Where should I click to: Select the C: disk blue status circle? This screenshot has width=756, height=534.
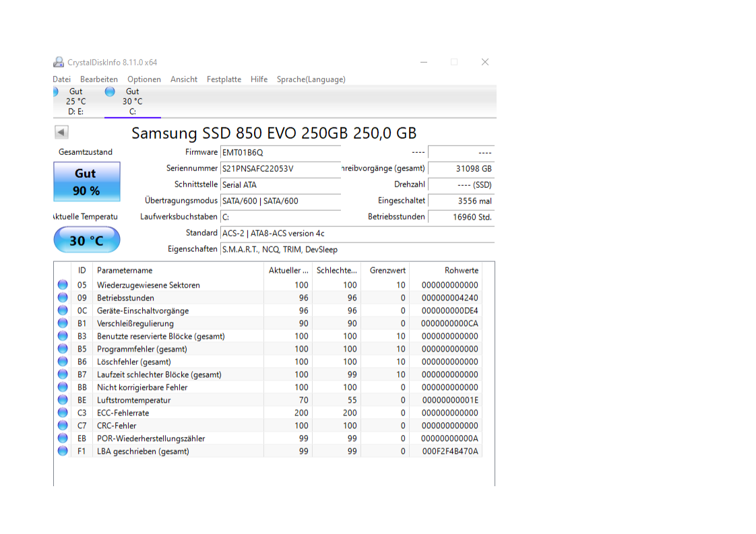[110, 92]
